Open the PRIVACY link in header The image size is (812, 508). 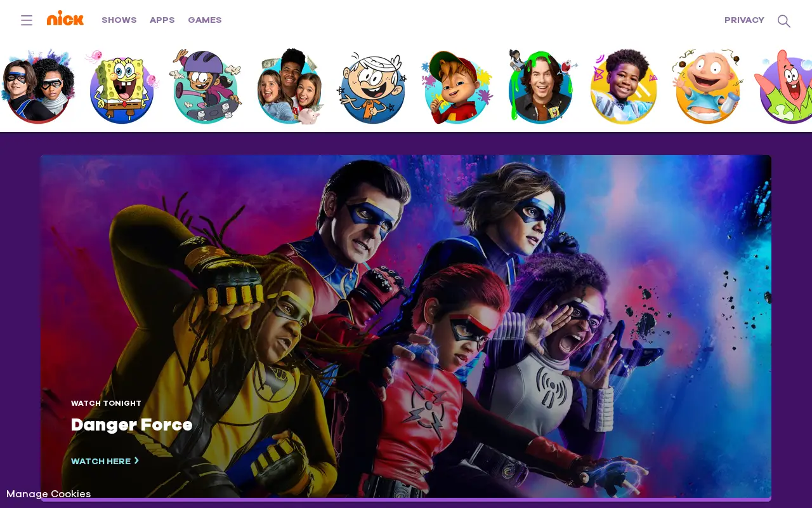click(744, 20)
